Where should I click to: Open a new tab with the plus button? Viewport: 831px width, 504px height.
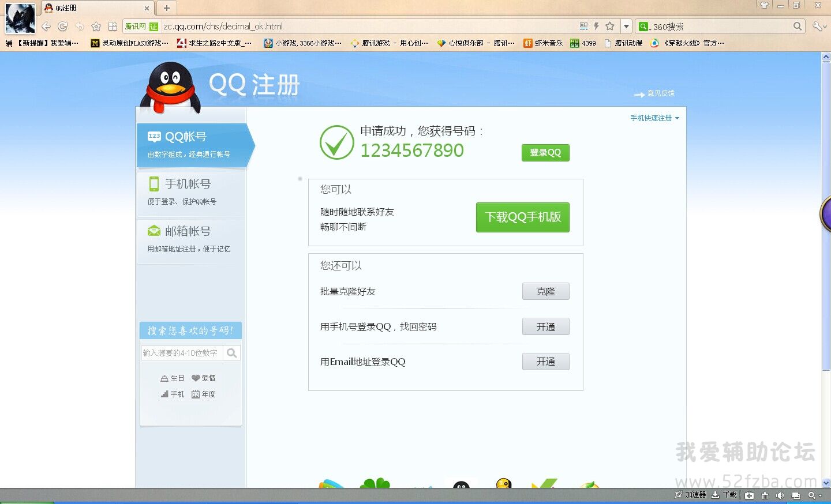pyautogui.click(x=167, y=8)
